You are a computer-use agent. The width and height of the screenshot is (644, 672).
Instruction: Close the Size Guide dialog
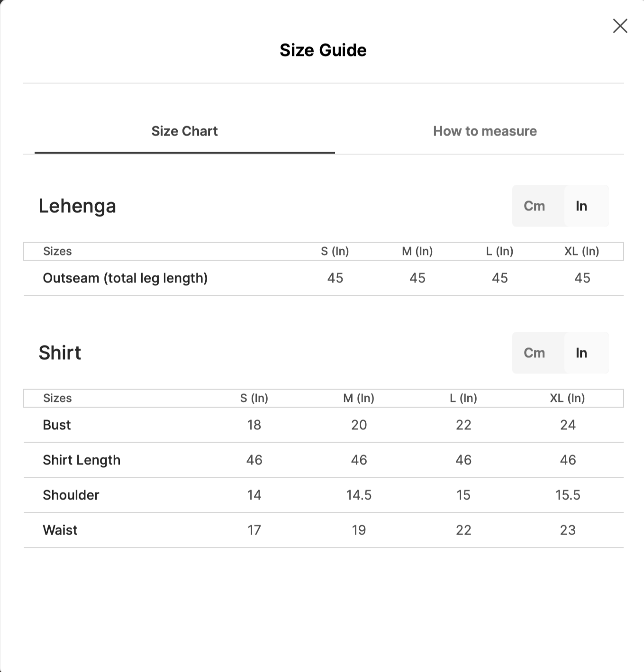620,26
